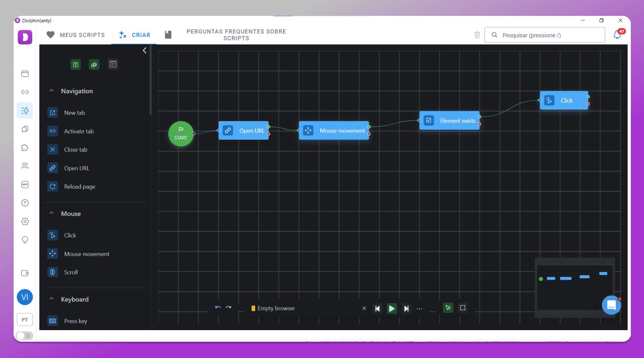Viewport: 644px width, 358px height.
Task: Click the save script icon in panel
Action: pyautogui.click(x=76, y=64)
